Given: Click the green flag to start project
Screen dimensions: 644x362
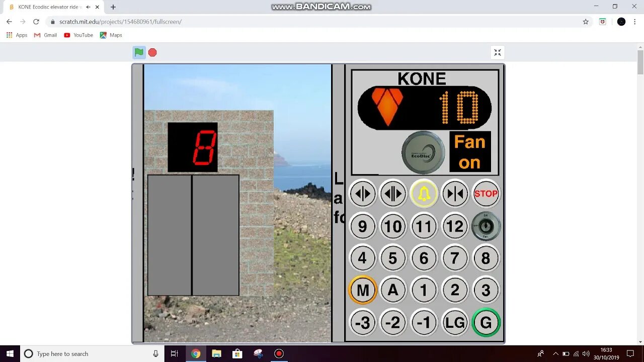Looking at the screenshot, I should 139,52.
